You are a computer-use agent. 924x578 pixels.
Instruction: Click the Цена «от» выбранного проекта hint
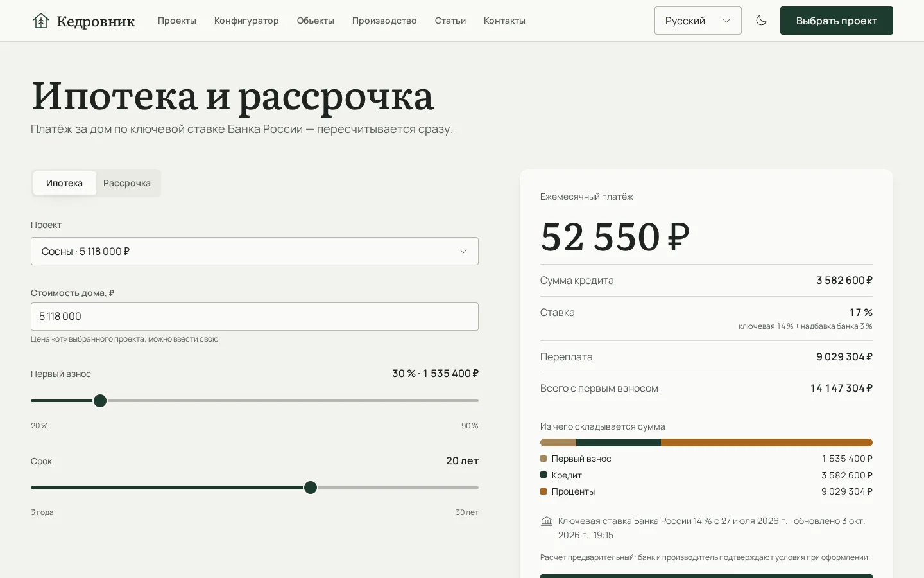124,339
